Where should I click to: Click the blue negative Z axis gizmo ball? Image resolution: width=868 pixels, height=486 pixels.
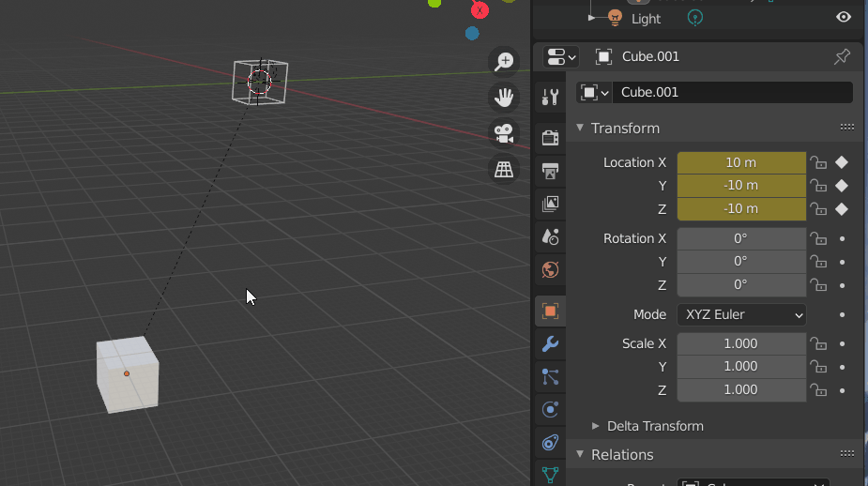(472, 34)
